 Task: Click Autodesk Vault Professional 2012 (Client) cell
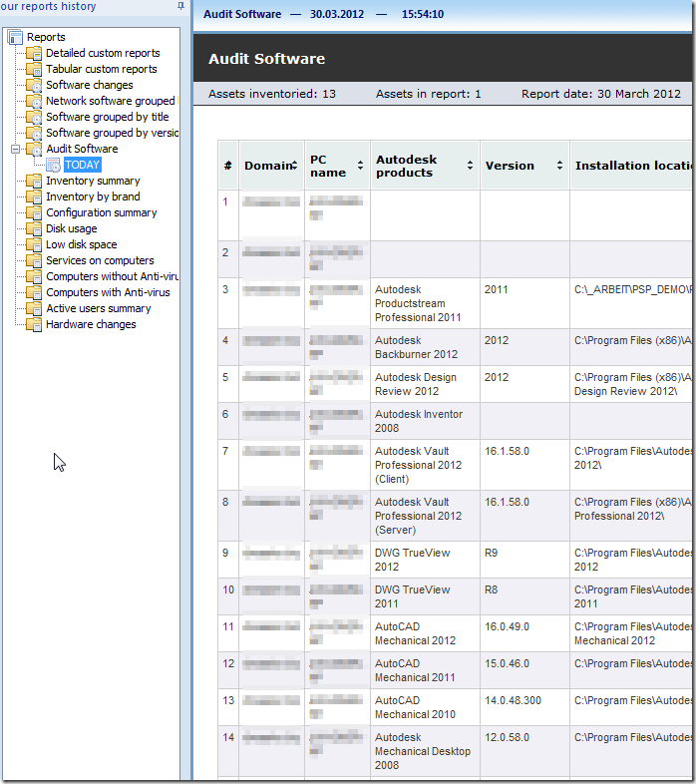click(x=425, y=465)
